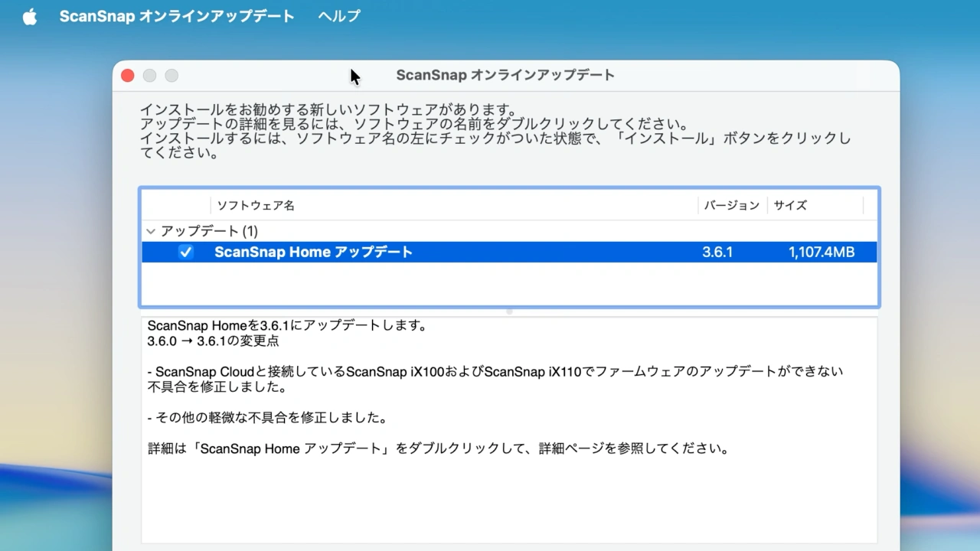
Task: Sort by the バージョン column header
Action: (x=731, y=205)
